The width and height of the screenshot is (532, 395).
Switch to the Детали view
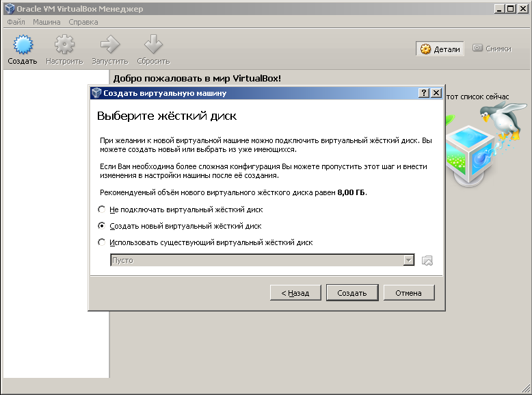pyautogui.click(x=440, y=49)
